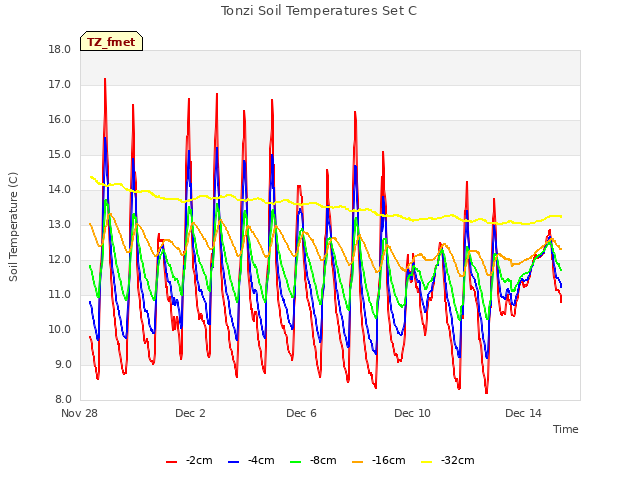The height and width of the screenshot is (480, 640).
Task: Click the 11.0 y-axis tick label
Action: pos(60,295)
